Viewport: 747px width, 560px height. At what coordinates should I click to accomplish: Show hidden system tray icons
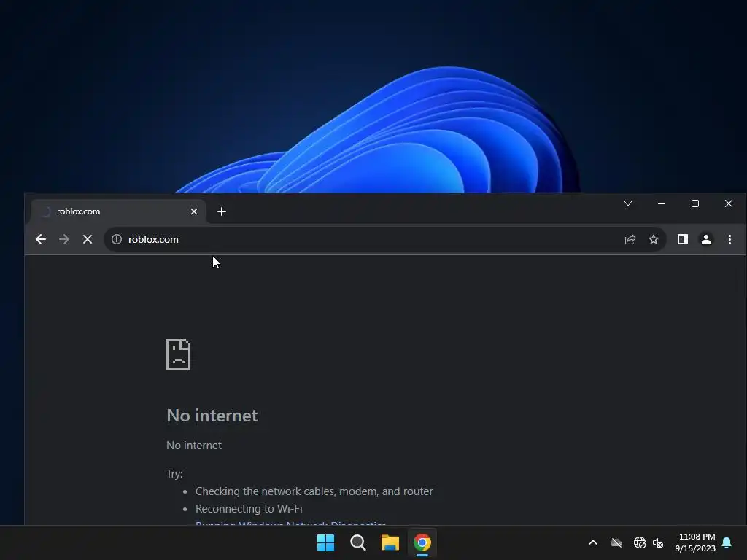593,542
